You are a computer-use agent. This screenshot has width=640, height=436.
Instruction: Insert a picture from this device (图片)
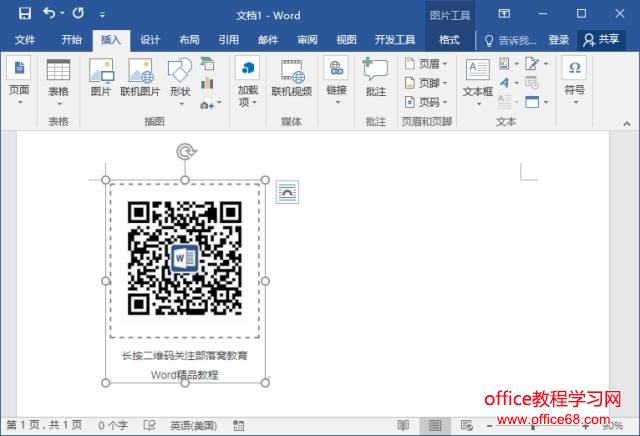[x=101, y=78]
